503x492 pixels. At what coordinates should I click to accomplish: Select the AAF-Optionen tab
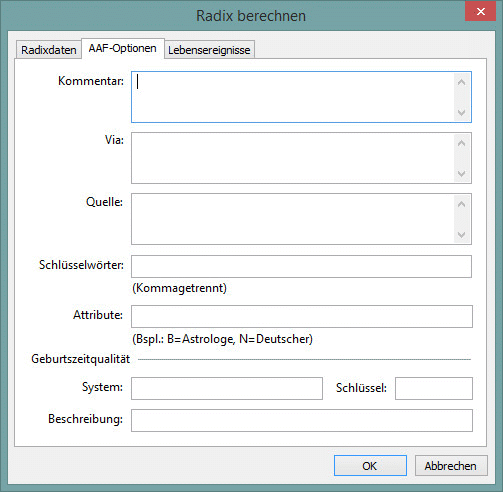(x=123, y=49)
